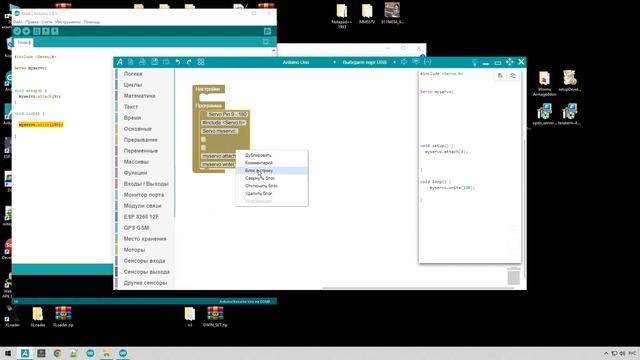Click the redo arrow in ArduBlock toolbar
This screenshot has height=360, width=640.
tap(189, 62)
